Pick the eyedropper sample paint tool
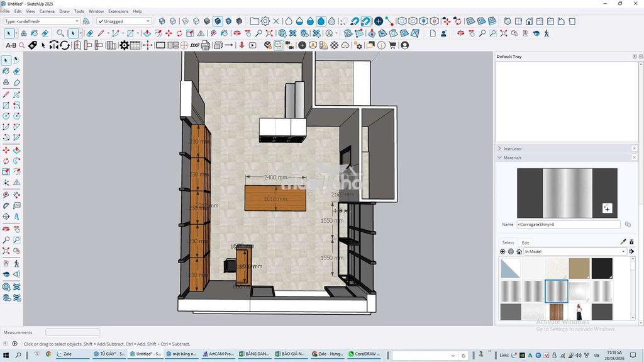644x362 pixels. [623, 242]
